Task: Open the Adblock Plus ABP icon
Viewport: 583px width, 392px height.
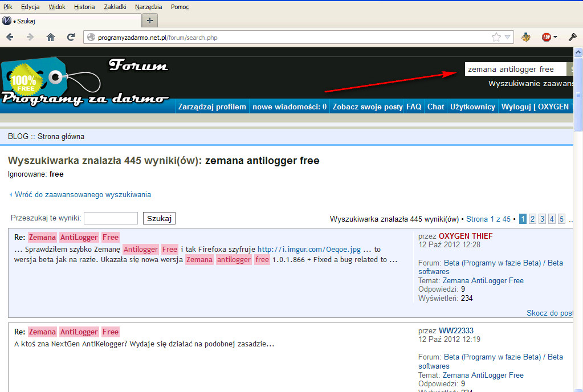Action: click(x=546, y=37)
